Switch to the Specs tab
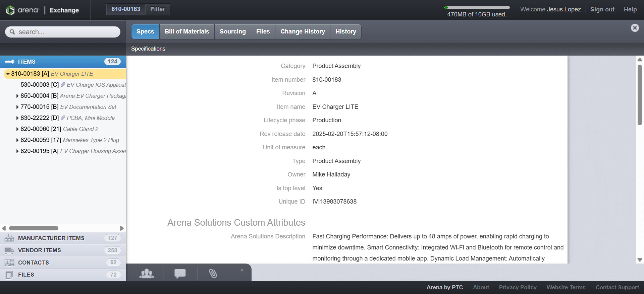 (145, 31)
